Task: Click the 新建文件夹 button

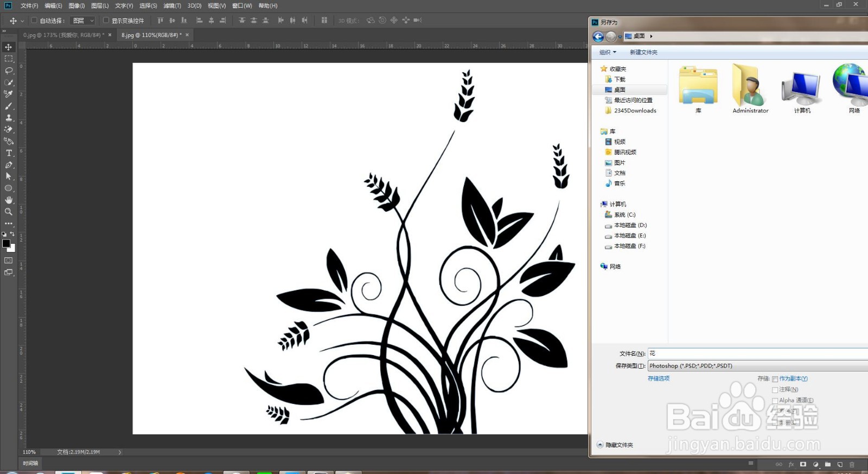Action: pyautogui.click(x=643, y=53)
